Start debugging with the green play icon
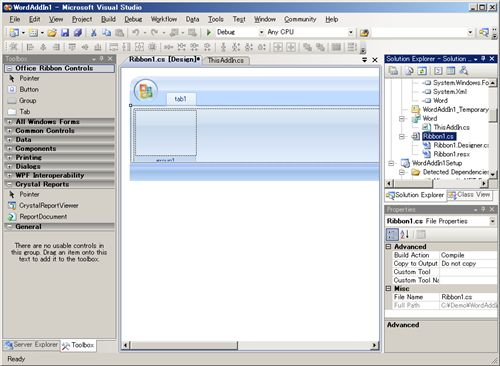The width and height of the screenshot is (500, 366). pos(209,32)
